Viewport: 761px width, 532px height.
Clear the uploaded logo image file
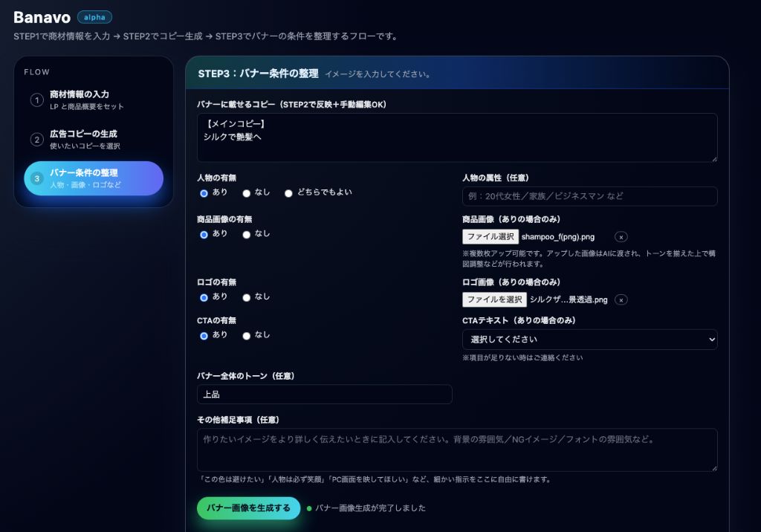(621, 300)
